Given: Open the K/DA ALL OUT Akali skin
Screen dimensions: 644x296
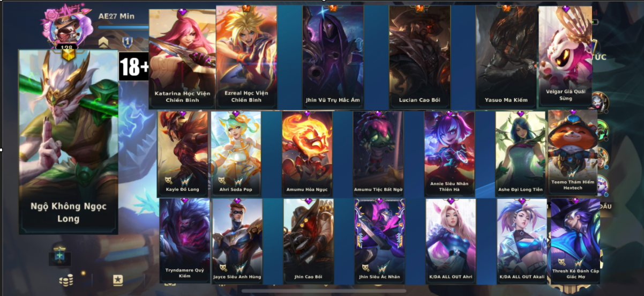Looking at the screenshot, I should pyautogui.click(x=521, y=241).
